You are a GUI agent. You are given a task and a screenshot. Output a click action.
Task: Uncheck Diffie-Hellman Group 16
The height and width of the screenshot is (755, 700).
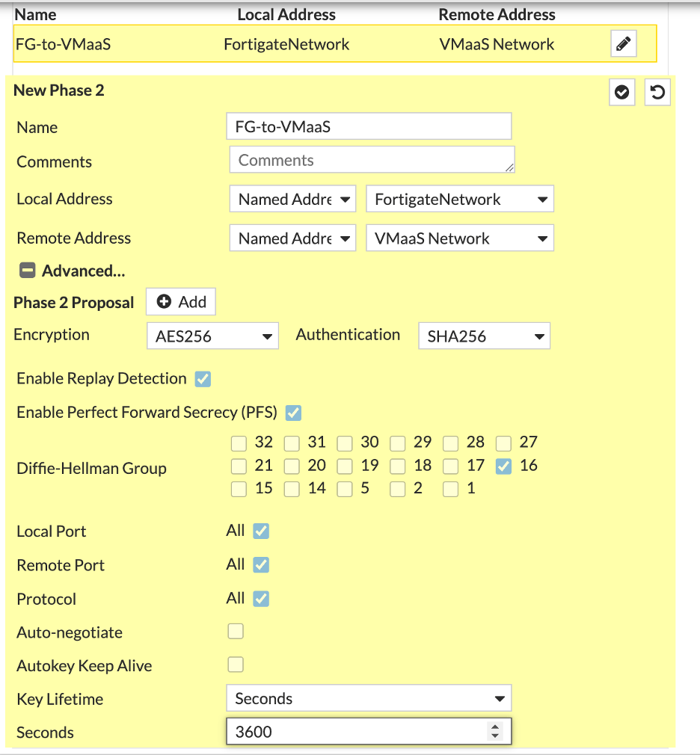(x=503, y=466)
